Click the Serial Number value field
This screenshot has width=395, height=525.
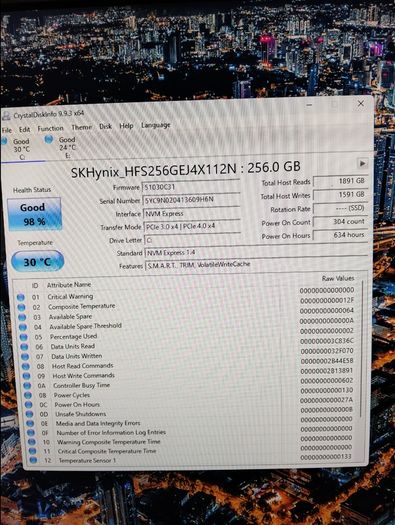point(191,200)
